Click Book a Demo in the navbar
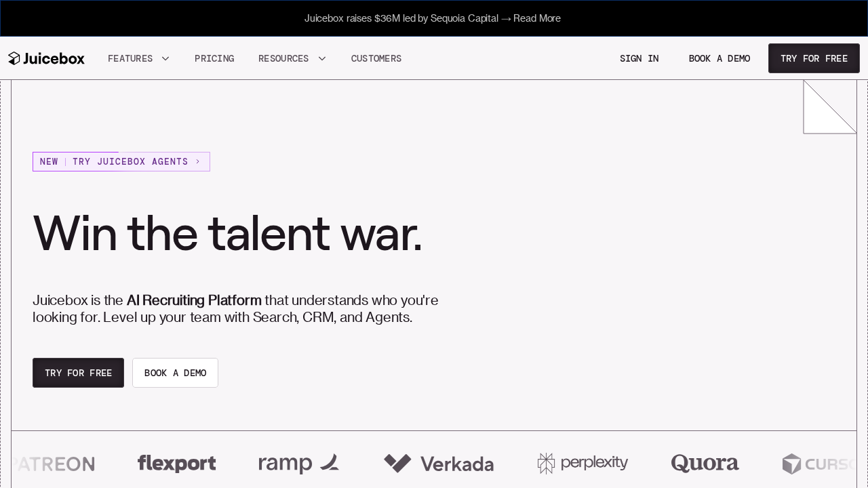Screen dimensions: 868x488 tap(719, 59)
